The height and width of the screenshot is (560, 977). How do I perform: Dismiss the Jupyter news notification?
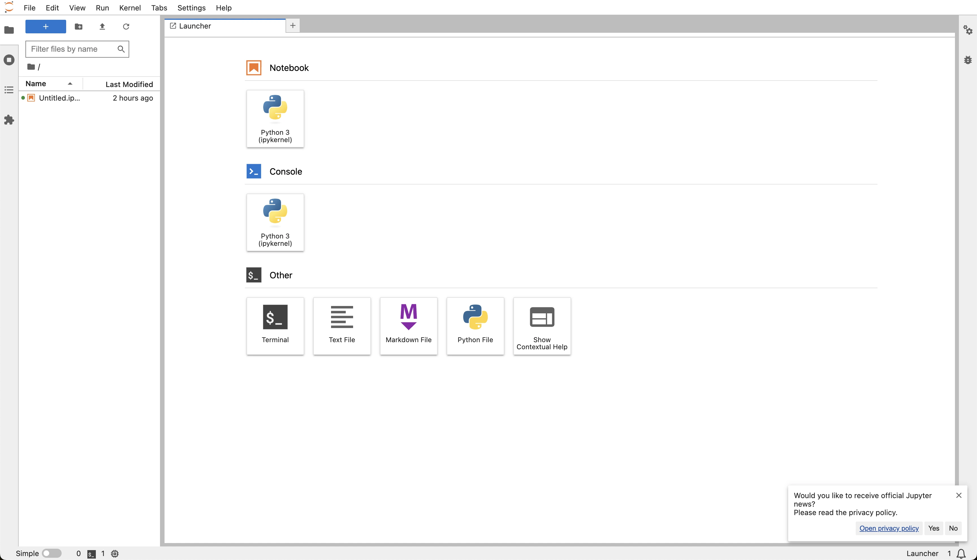pos(959,495)
